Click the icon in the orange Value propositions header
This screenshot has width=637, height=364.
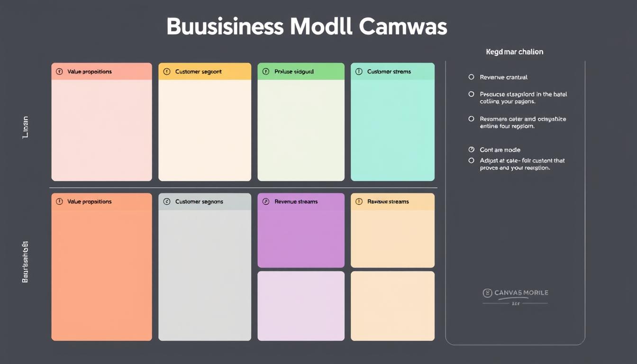click(59, 201)
